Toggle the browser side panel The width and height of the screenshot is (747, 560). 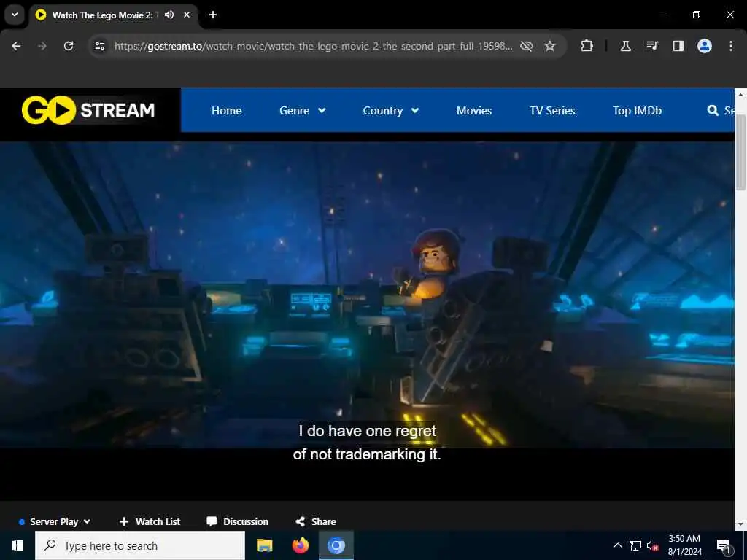[x=678, y=46]
